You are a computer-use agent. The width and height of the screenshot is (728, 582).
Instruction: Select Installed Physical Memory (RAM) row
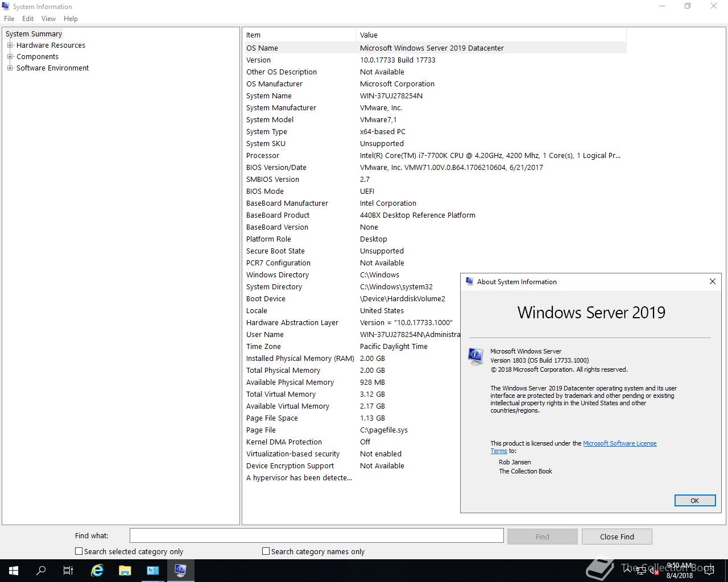353,359
